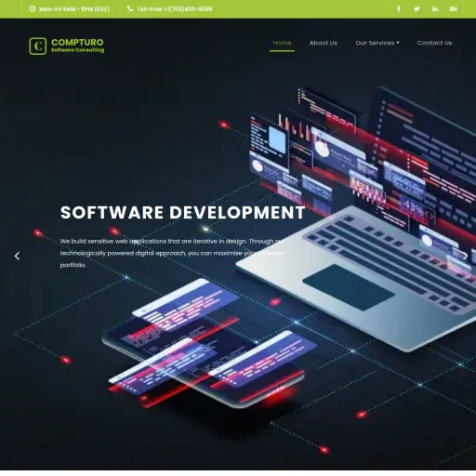Viewport: 476px width, 476px height.
Task: Click the Compturo logo icon
Action: [x=38, y=46]
